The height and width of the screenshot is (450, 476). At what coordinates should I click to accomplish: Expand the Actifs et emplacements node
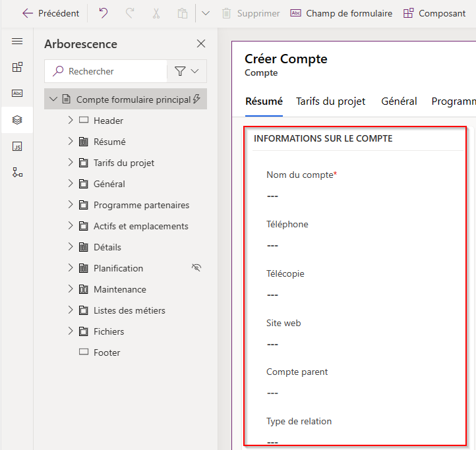click(71, 226)
